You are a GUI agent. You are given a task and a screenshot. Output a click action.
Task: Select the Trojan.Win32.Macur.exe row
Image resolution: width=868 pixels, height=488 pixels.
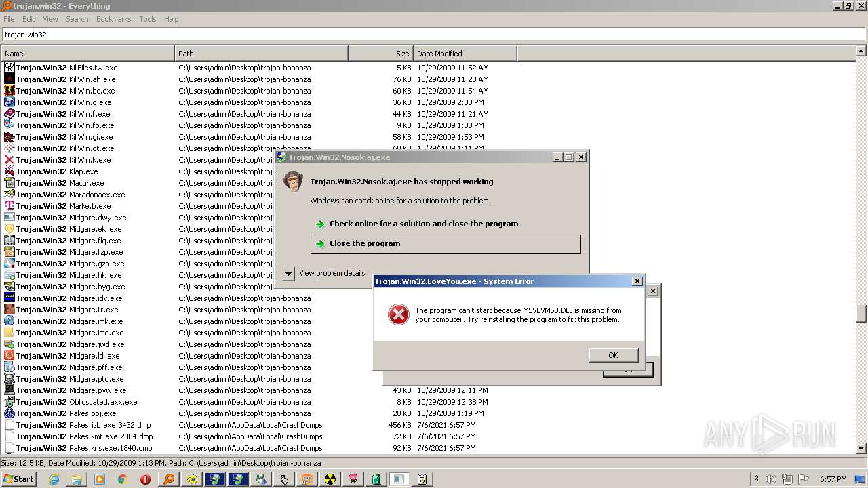428,183
